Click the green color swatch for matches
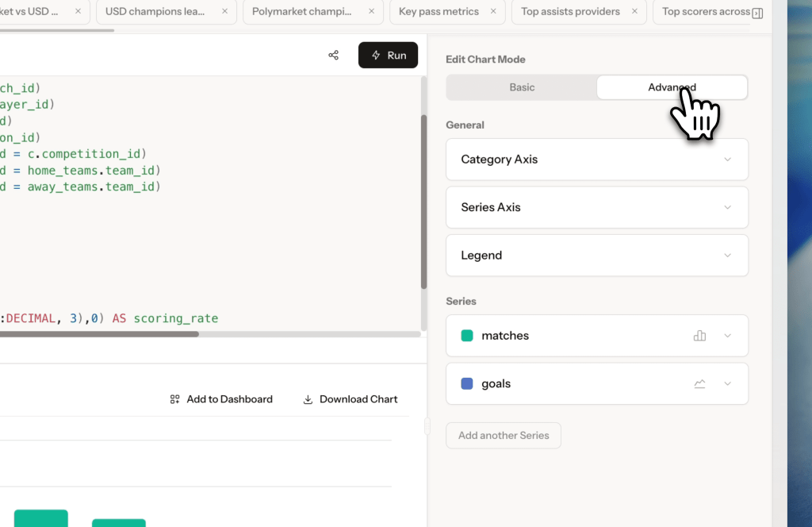 467,336
